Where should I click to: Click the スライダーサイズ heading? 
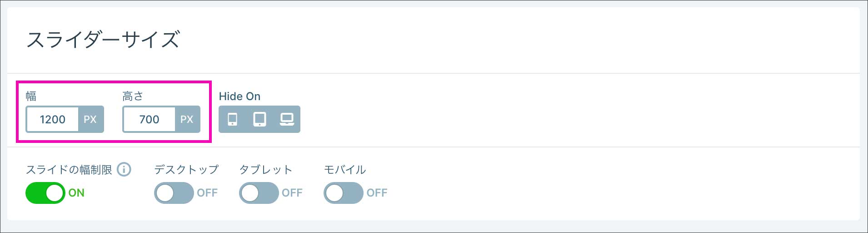tap(103, 40)
